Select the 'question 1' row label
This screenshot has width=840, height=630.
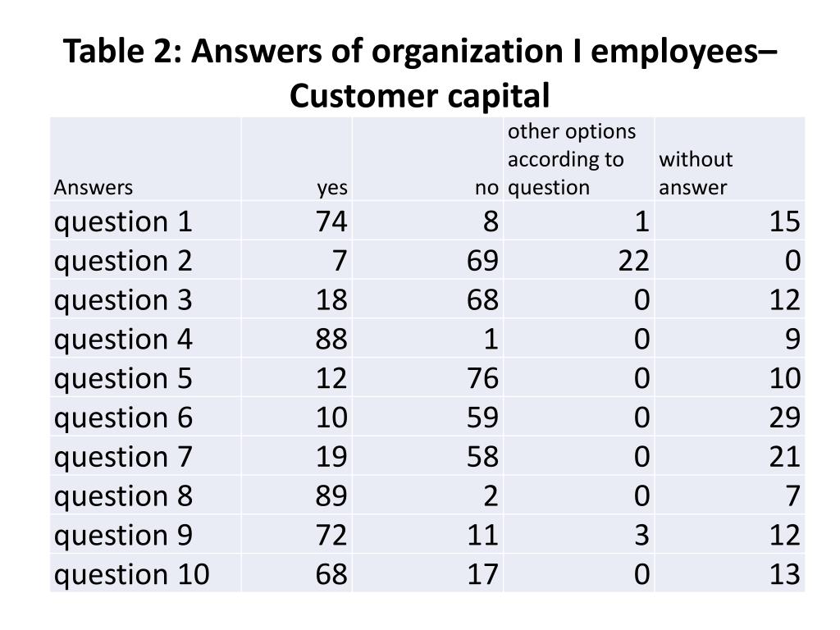click(x=123, y=221)
